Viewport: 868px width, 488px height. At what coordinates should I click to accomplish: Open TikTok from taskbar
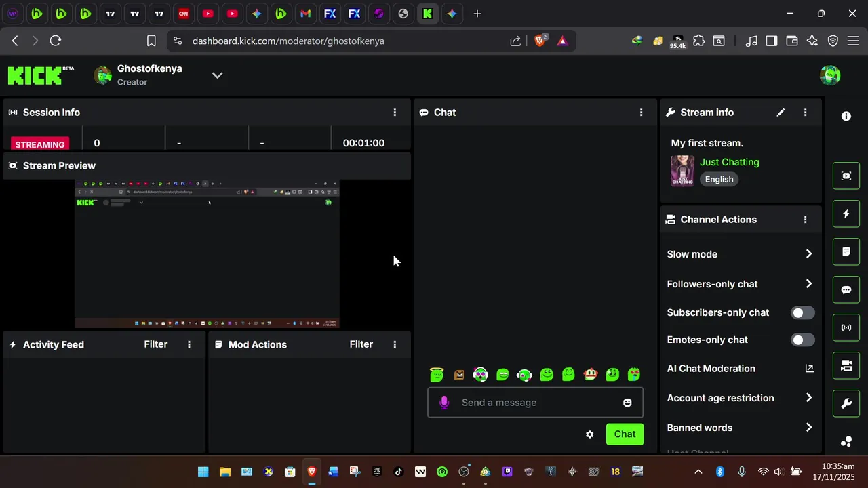399,472
